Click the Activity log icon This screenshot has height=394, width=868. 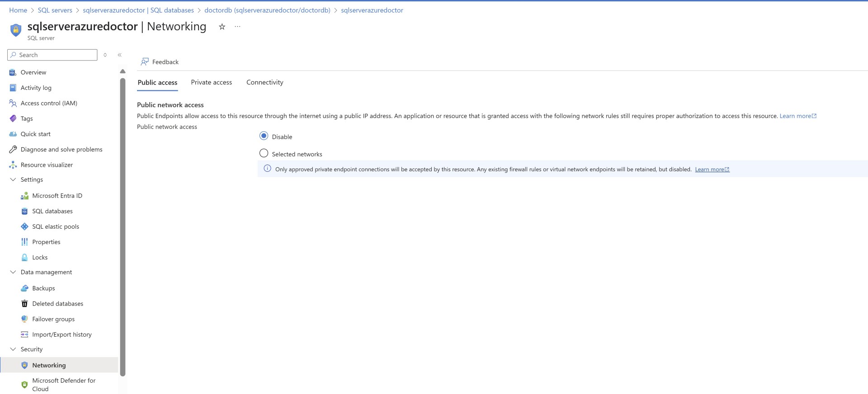[x=13, y=88]
